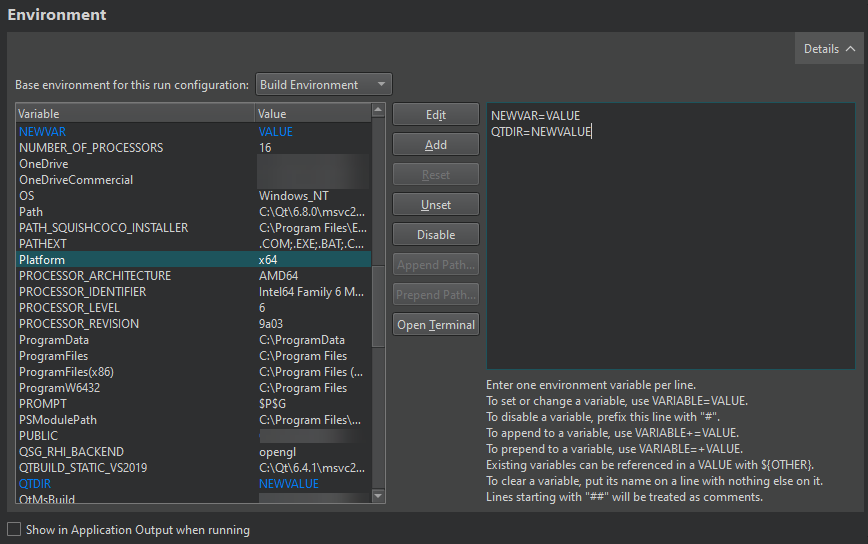Disable the selected variable
The image size is (868, 544).
(435, 235)
